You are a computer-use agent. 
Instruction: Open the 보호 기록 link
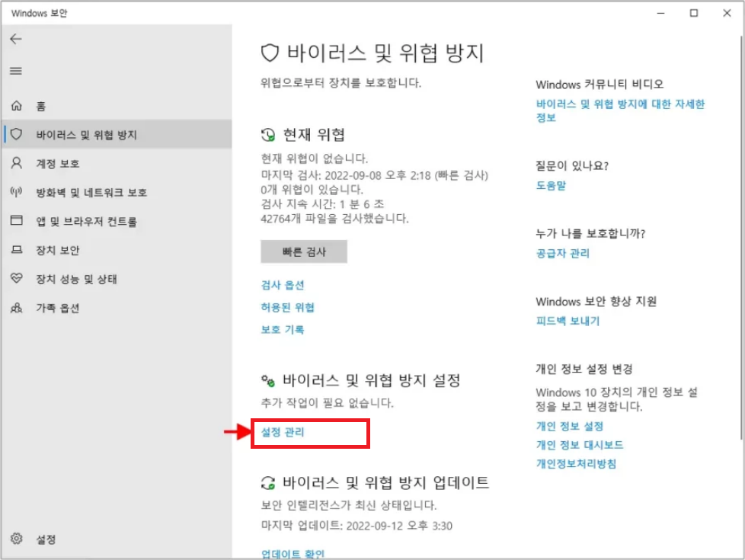point(283,329)
